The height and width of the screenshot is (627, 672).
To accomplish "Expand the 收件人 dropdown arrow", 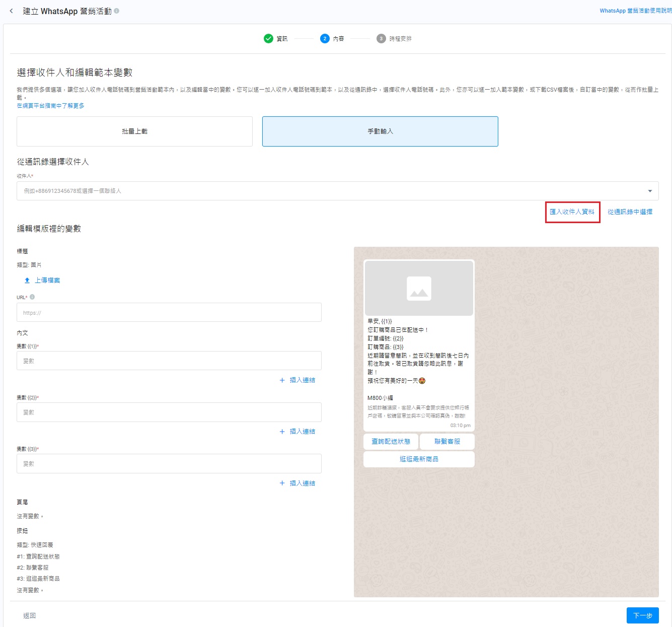I will coord(650,191).
